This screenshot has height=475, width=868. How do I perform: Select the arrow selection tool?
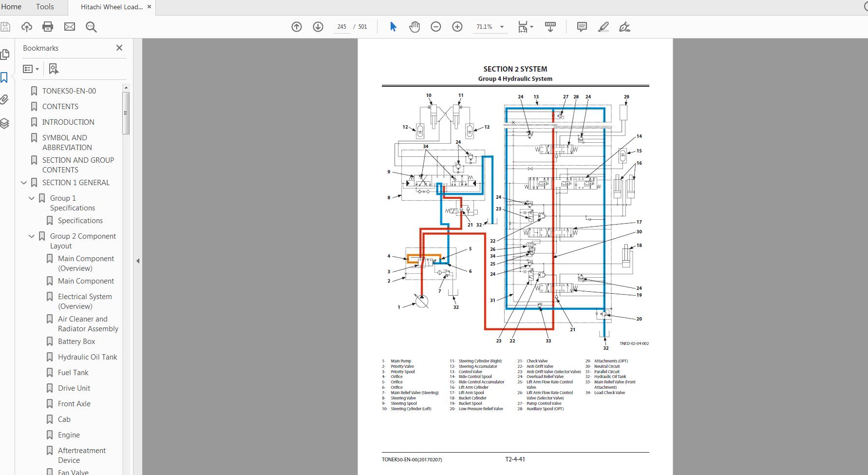pos(393,27)
